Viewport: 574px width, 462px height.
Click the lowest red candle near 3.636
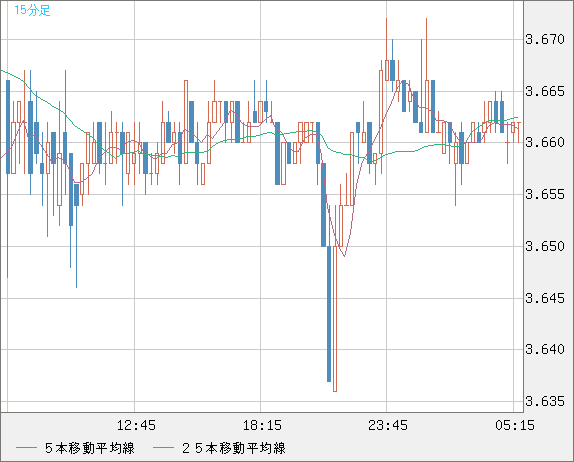335,318
